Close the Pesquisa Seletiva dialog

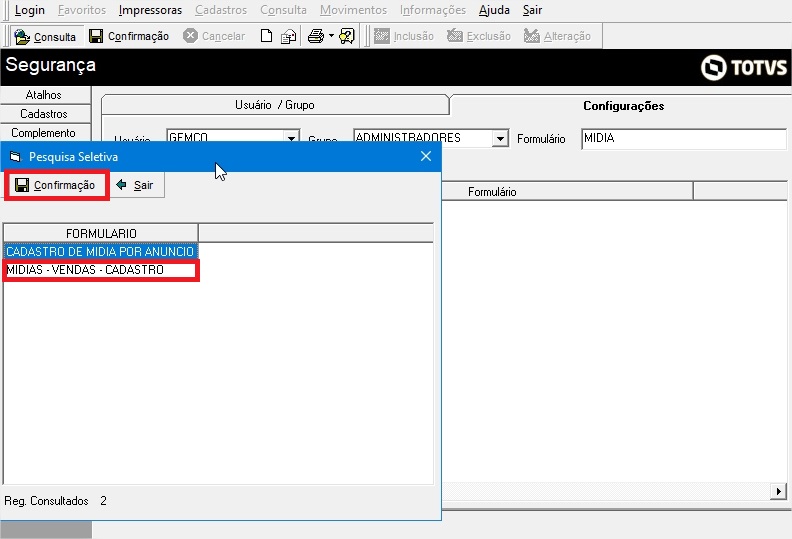[426, 157]
